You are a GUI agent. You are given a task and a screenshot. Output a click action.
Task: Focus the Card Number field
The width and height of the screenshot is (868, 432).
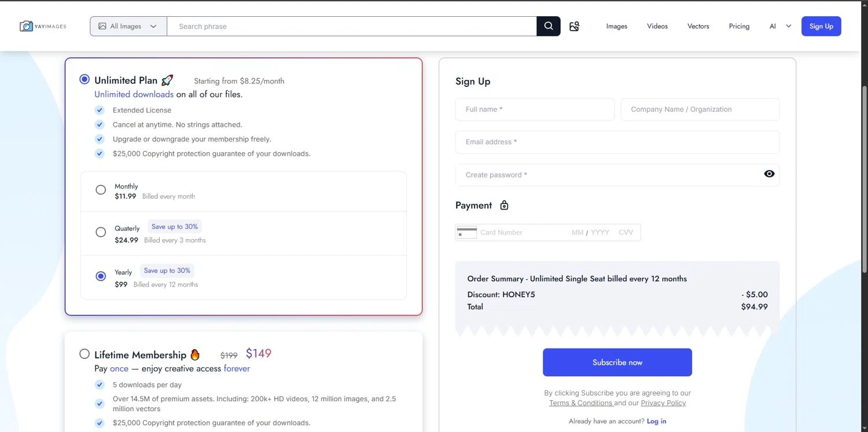click(521, 232)
